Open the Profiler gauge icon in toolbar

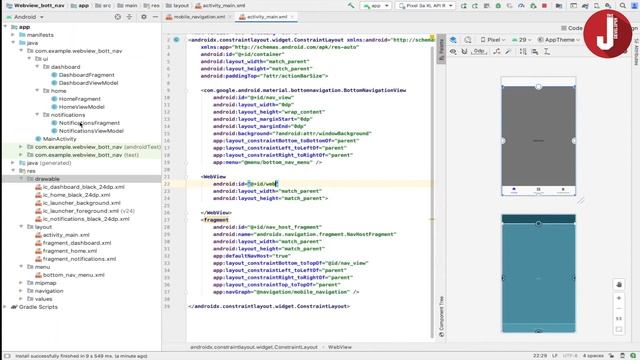click(x=521, y=6)
